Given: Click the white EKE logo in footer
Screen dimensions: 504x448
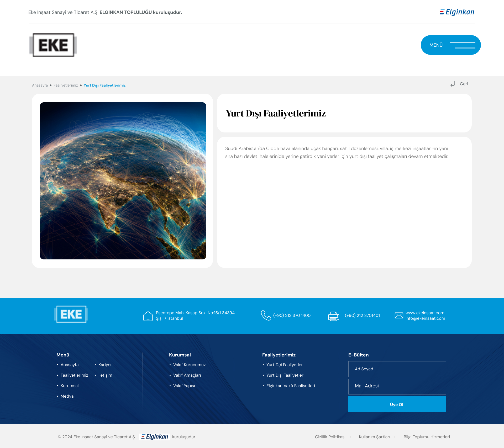Looking at the screenshot, I should [x=71, y=314].
